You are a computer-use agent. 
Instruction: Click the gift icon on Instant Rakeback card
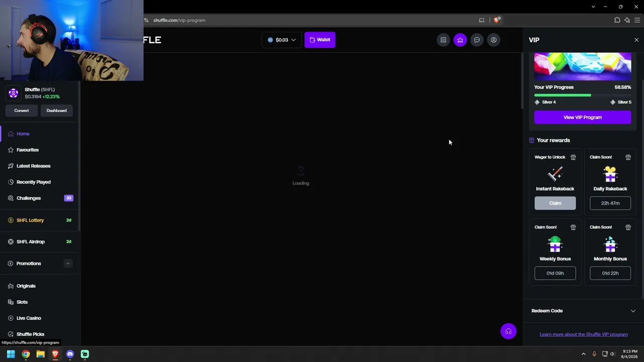click(573, 157)
